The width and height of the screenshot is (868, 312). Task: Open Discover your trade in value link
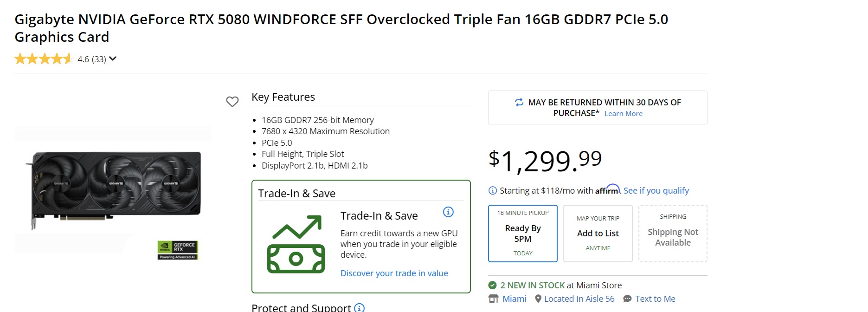pos(394,273)
